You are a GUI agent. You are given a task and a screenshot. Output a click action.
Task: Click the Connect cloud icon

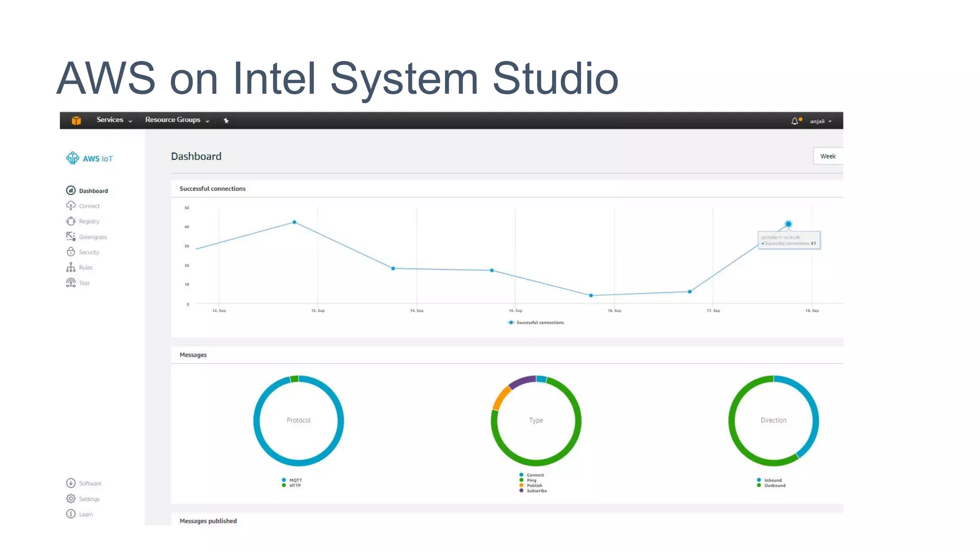pos(71,206)
